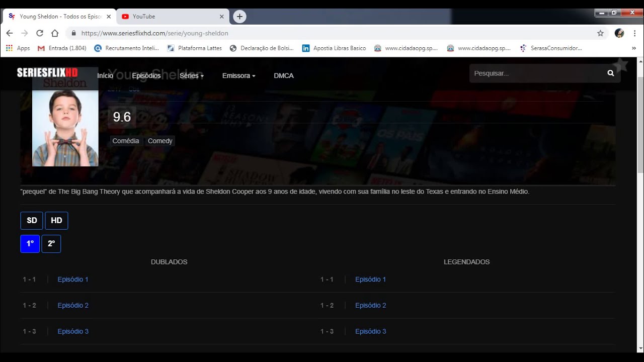Open dubbed Episódio 3
The width and height of the screenshot is (644, 362).
[73, 332]
